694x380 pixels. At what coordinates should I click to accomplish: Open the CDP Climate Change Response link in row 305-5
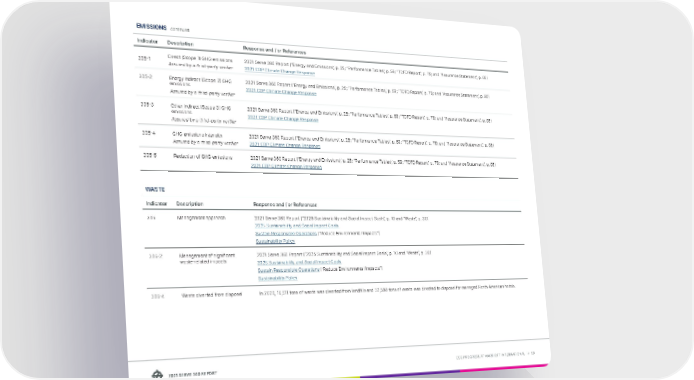(x=286, y=166)
